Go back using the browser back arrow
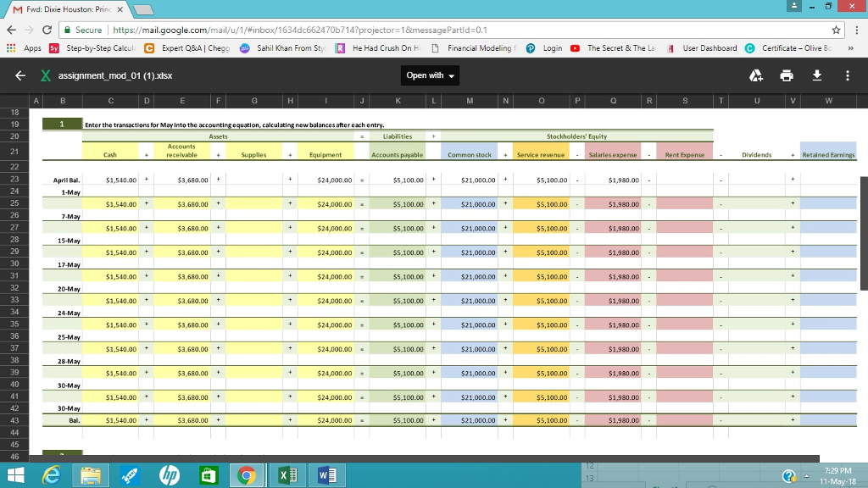This screenshot has width=868, height=488. pyautogui.click(x=12, y=30)
